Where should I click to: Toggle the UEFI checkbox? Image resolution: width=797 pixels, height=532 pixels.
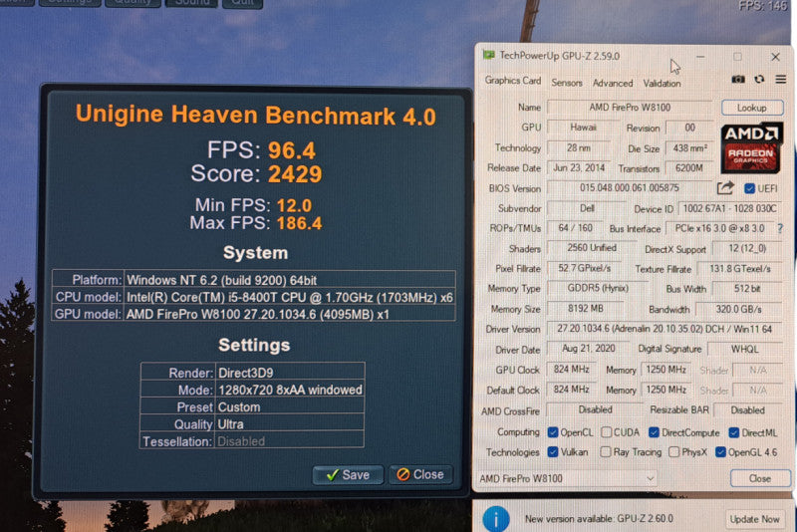pos(749,188)
